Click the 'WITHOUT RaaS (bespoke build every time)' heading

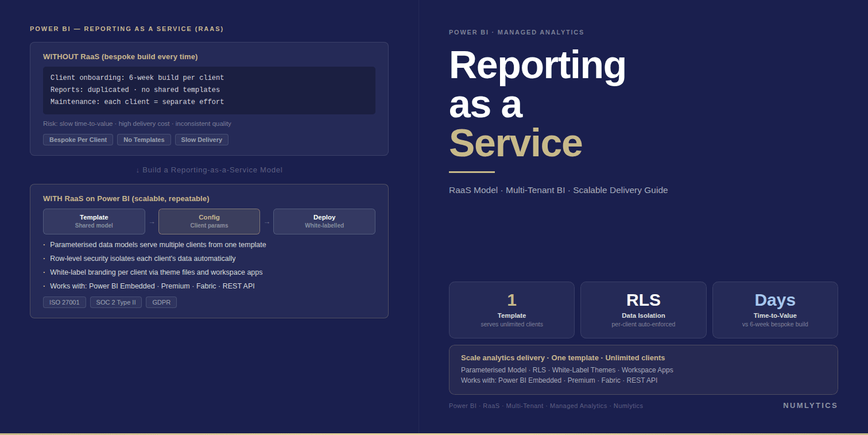121,57
